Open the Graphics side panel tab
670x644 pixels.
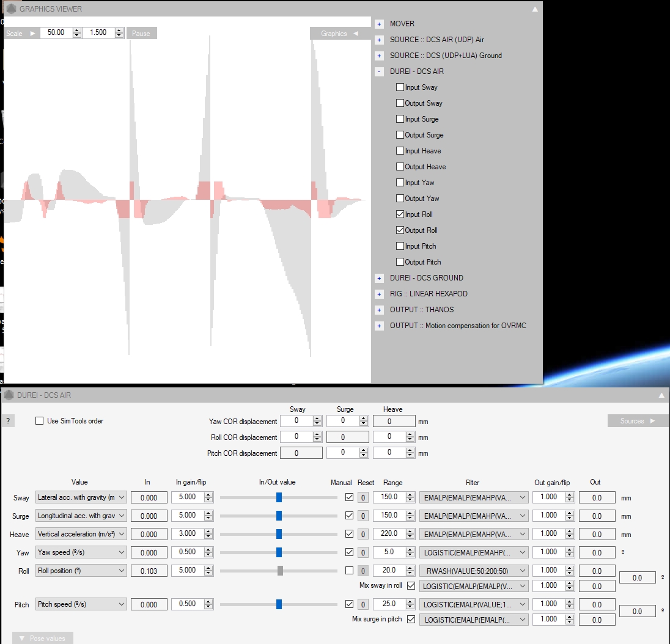click(339, 34)
